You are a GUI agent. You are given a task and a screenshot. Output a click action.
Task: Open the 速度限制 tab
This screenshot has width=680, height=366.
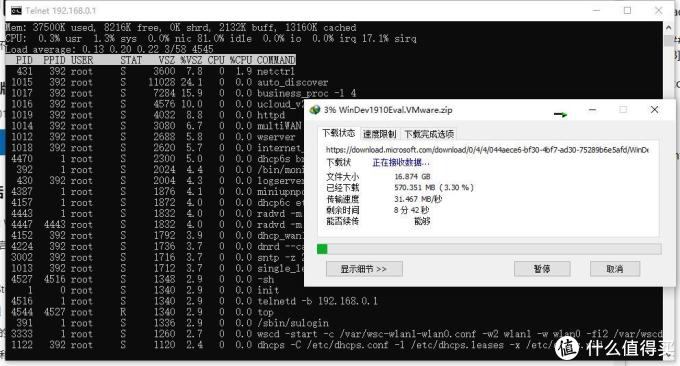click(379, 134)
